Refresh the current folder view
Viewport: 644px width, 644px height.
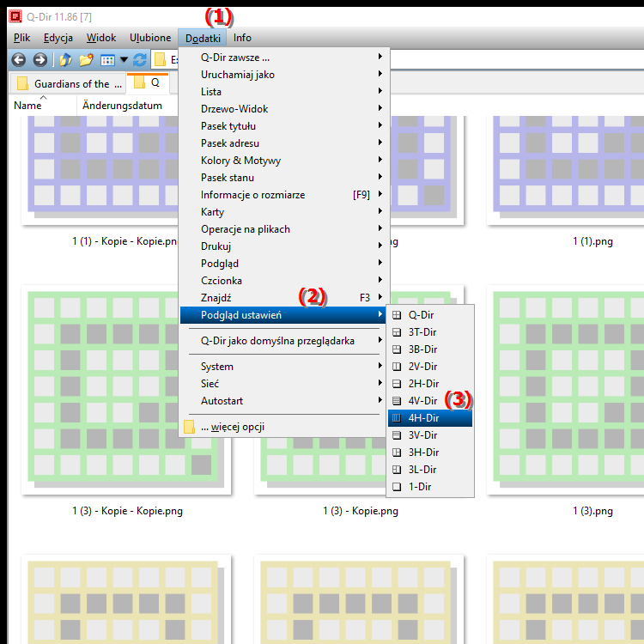140,60
